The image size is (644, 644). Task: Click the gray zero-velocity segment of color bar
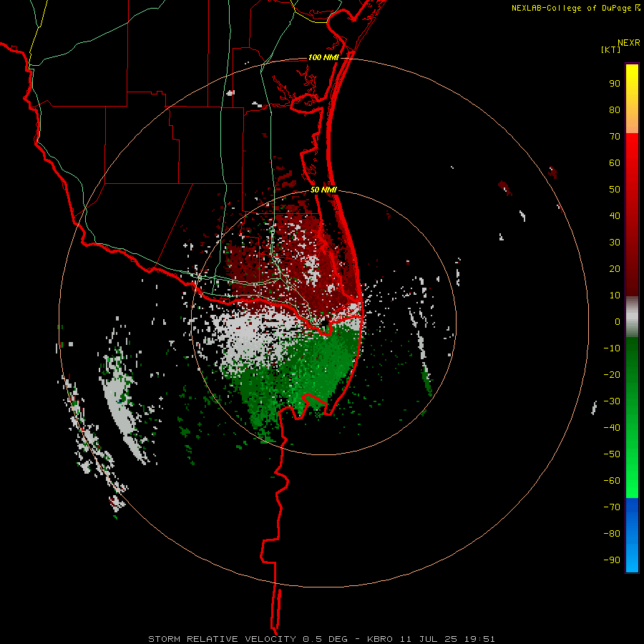pos(632,317)
